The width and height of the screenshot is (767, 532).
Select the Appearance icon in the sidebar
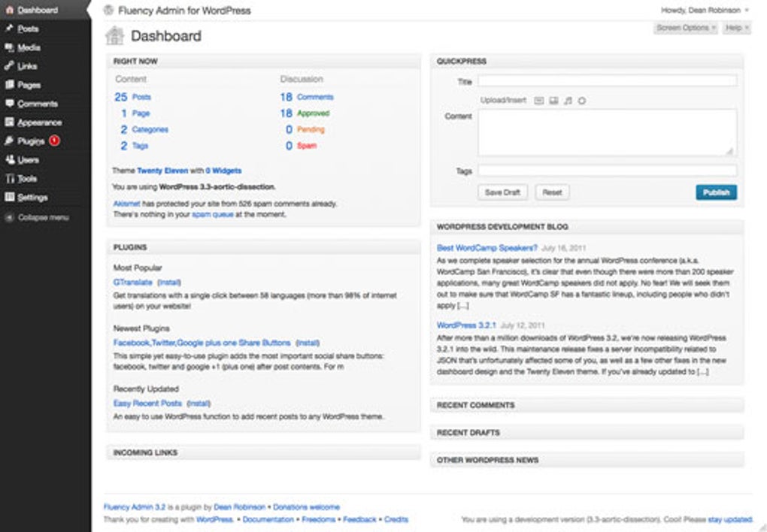[8, 122]
